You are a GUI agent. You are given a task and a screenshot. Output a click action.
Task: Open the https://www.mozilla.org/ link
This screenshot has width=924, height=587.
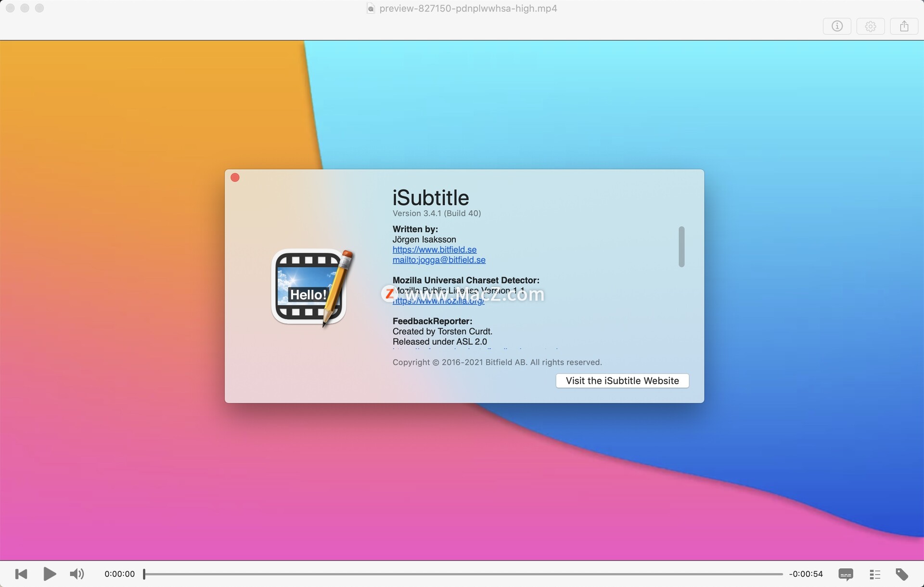click(438, 301)
